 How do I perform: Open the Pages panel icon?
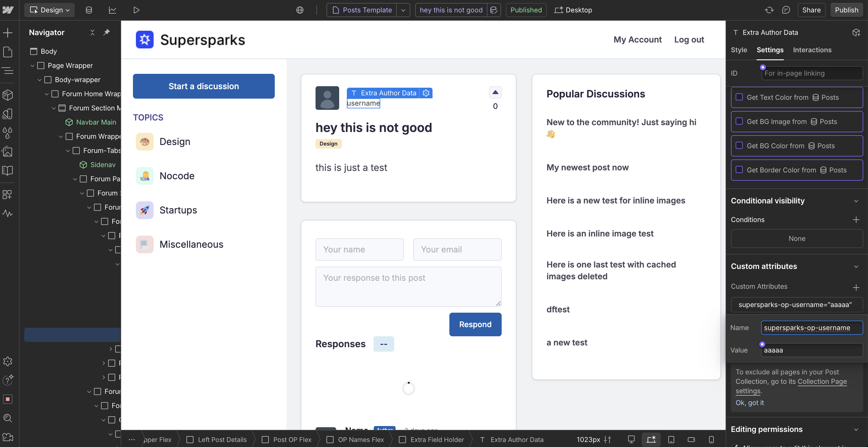pyautogui.click(x=7, y=52)
